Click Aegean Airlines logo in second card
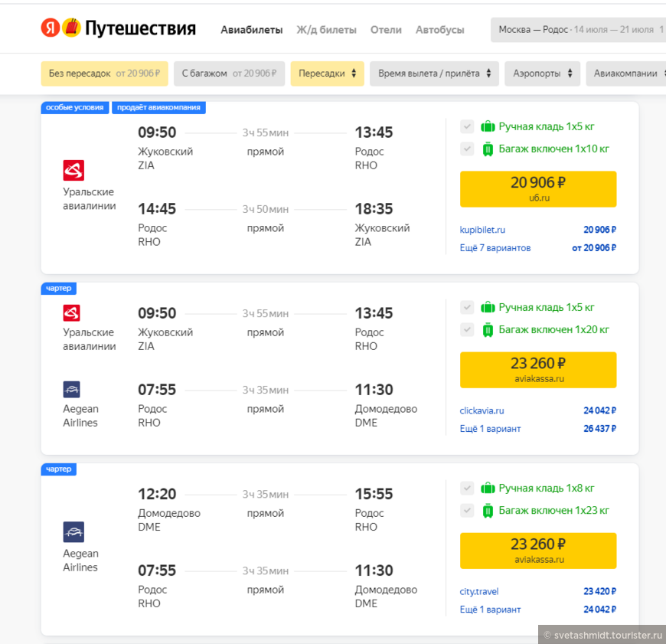The height and width of the screenshot is (644, 666). pos(71,390)
